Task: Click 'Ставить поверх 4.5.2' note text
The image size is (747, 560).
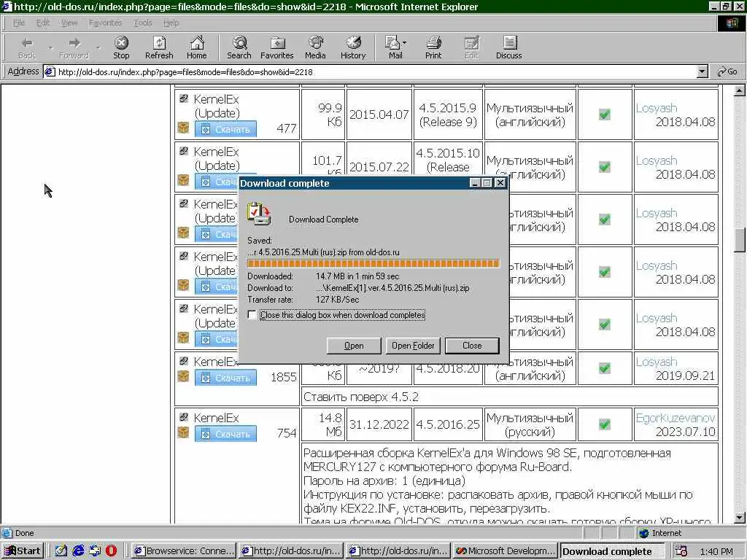Action: tap(360, 397)
